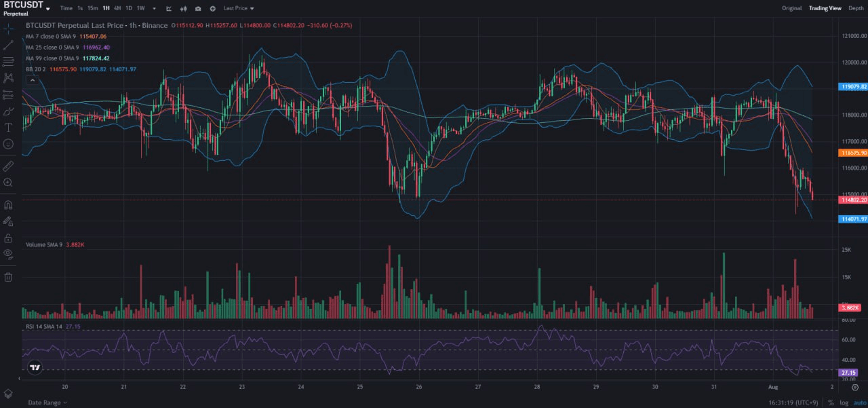
Task: Open the forecasting and measurement tool
Action: pos(8,94)
